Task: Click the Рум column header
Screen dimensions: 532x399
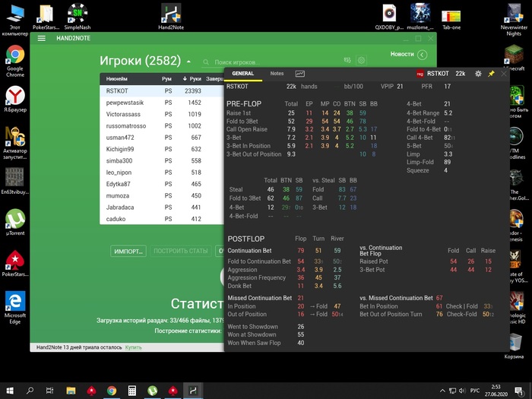Action: tap(166, 79)
